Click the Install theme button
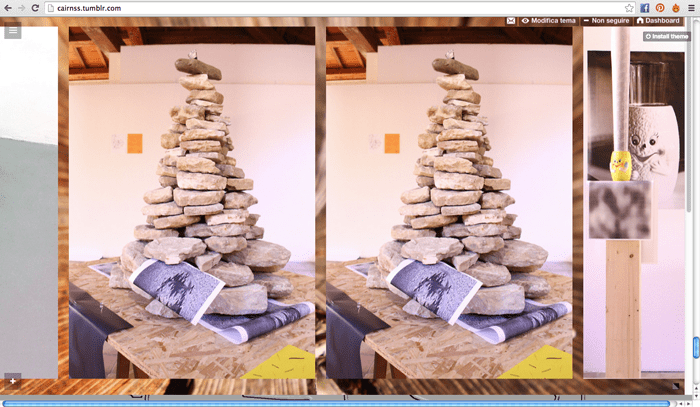The height and width of the screenshot is (407, 700). [667, 36]
